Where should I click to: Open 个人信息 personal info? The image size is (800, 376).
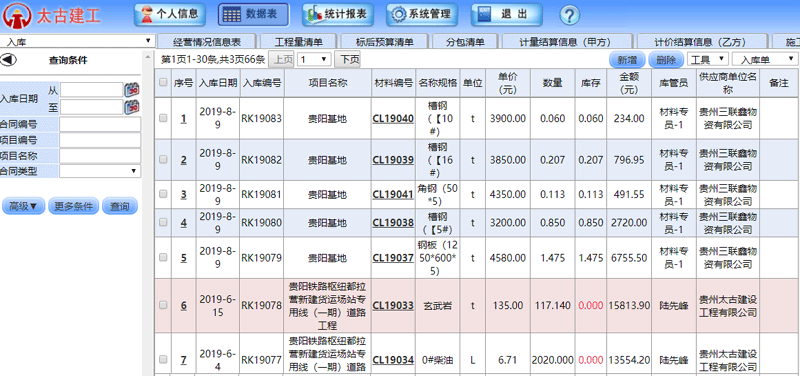coord(170,15)
